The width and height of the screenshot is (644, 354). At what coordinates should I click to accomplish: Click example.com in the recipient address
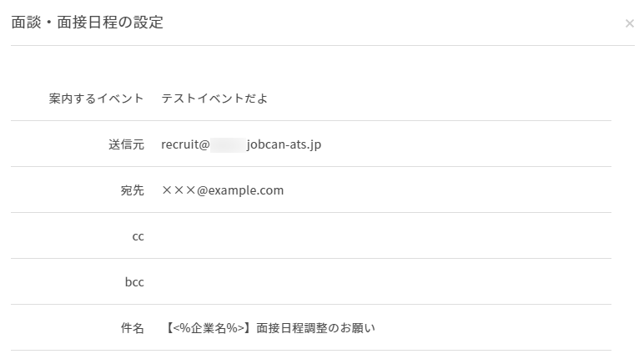(245, 190)
